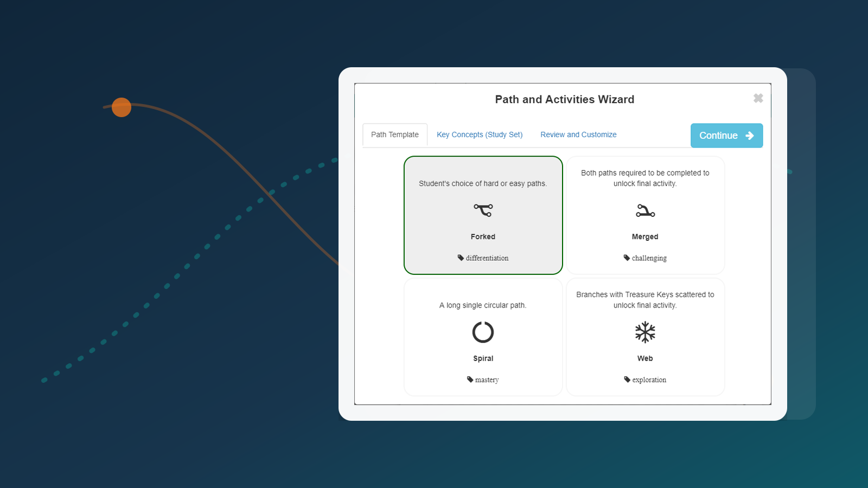
Task: Click the Web snowflake icon
Action: (645, 332)
